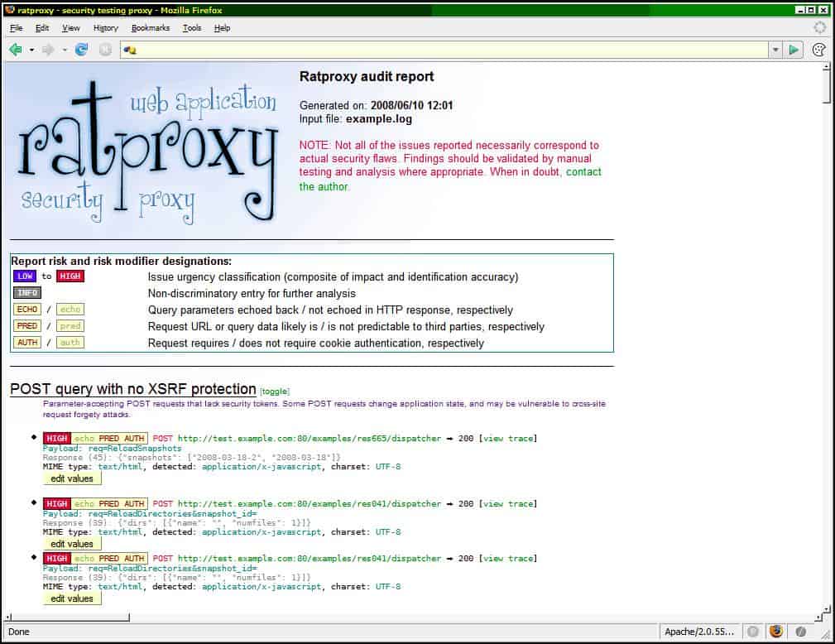Click the ratproxy logo image
835x644 pixels.
(x=147, y=152)
